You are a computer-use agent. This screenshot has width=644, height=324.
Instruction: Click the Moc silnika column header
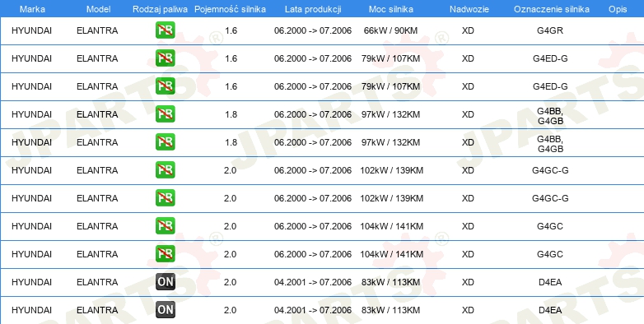(x=391, y=9)
